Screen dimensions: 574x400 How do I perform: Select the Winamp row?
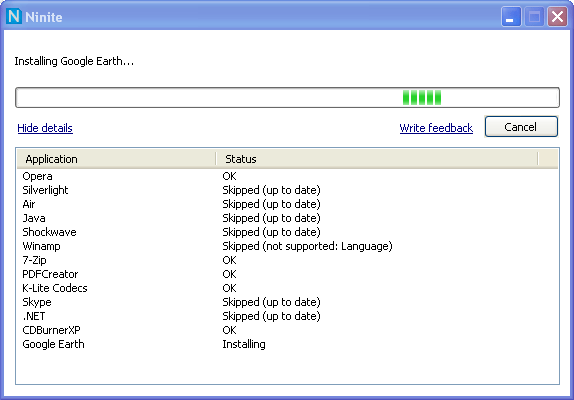coord(287,246)
